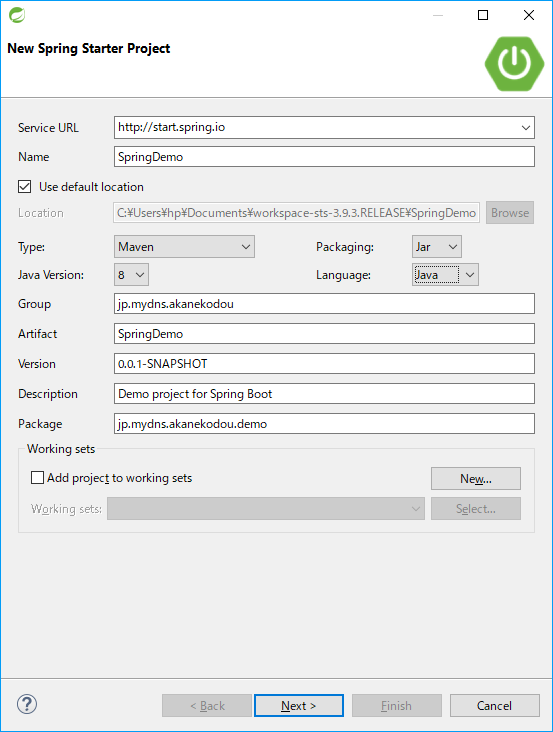Click the Finish button

[x=397, y=705]
